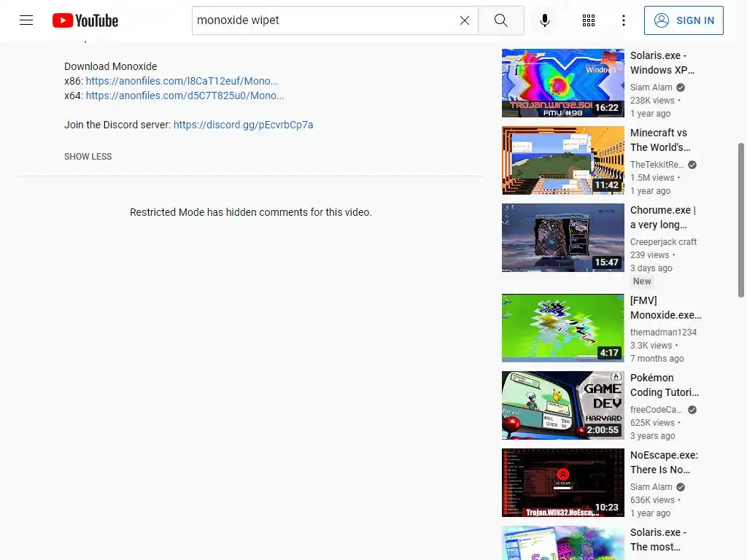This screenshot has width=747, height=560.
Task: Open Minecraft vs The World's video thumbnail
Action: pyautogui.click(x=562, y=160)
